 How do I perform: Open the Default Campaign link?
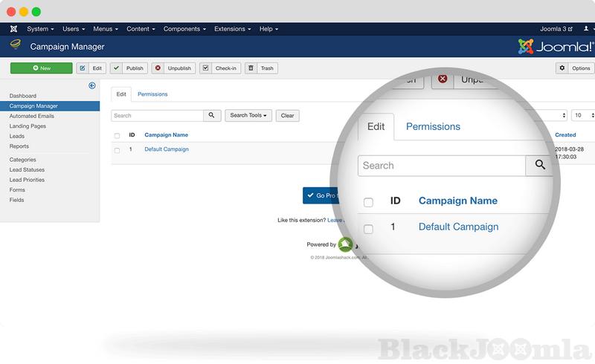click(x=167, y=149)
